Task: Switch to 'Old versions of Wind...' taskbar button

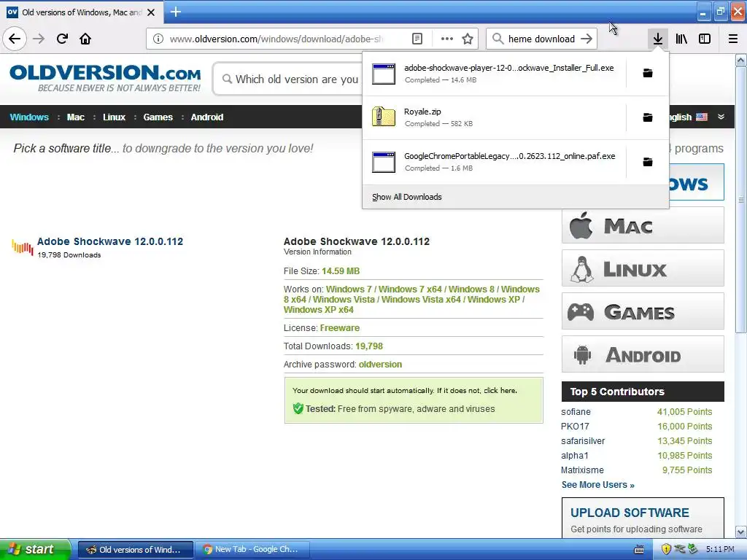Action: click(135, 550)
